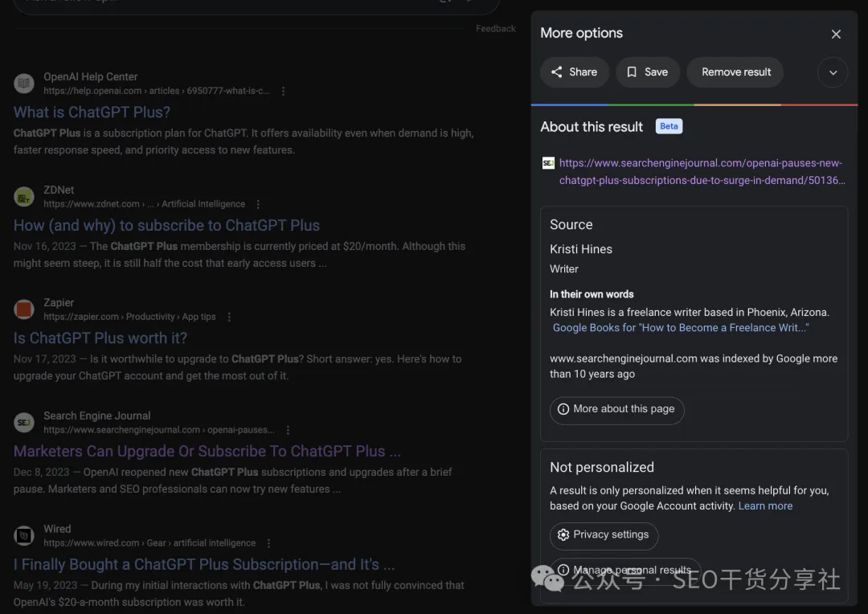
Task: Click the Share button
Action: coord(574,72)
